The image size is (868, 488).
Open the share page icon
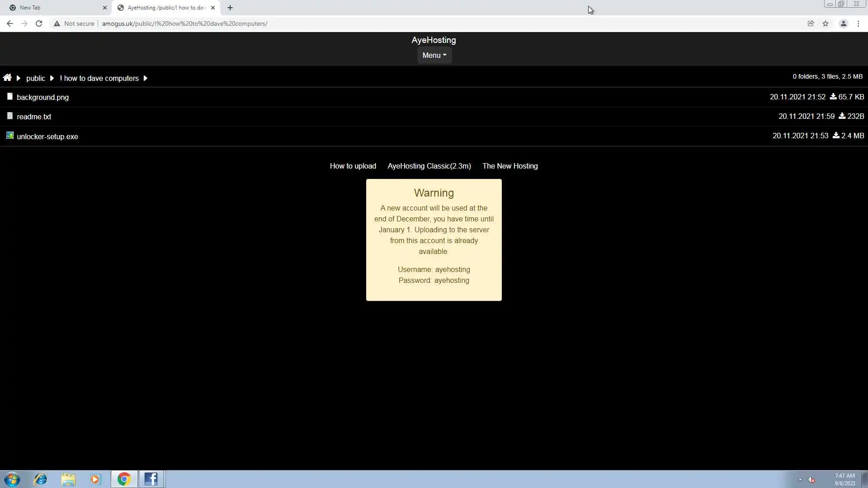(811, 23)
